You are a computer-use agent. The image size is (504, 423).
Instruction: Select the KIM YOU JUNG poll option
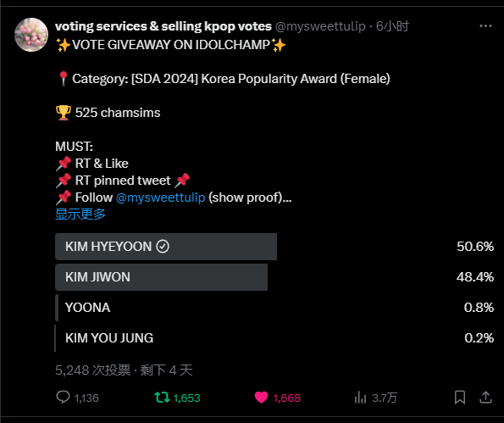[274, 338]
